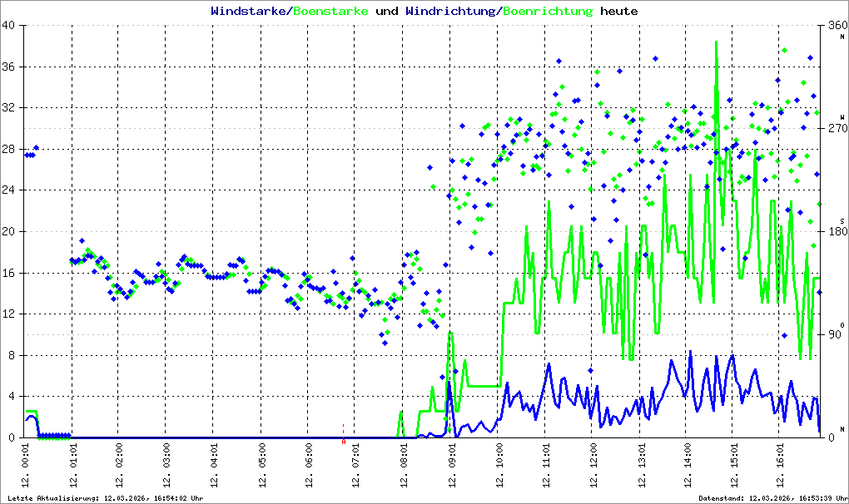Click the "90" direction value on right axis

(836, 335)
